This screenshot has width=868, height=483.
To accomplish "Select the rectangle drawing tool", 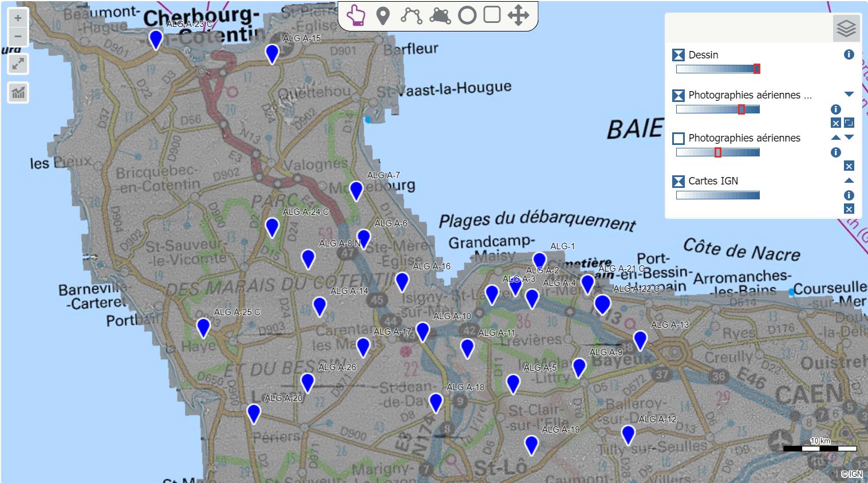I will click(492, 15).
